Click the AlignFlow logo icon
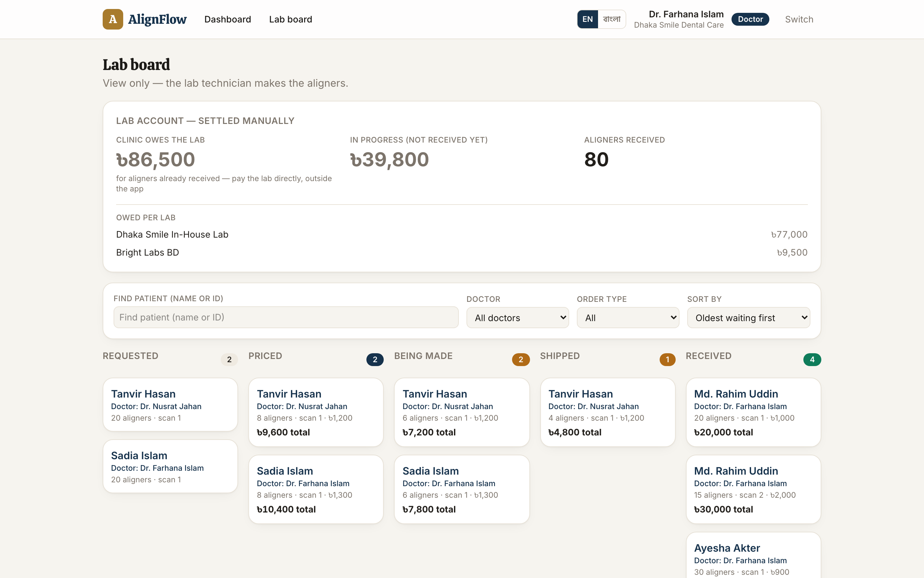 pos(113,19)
